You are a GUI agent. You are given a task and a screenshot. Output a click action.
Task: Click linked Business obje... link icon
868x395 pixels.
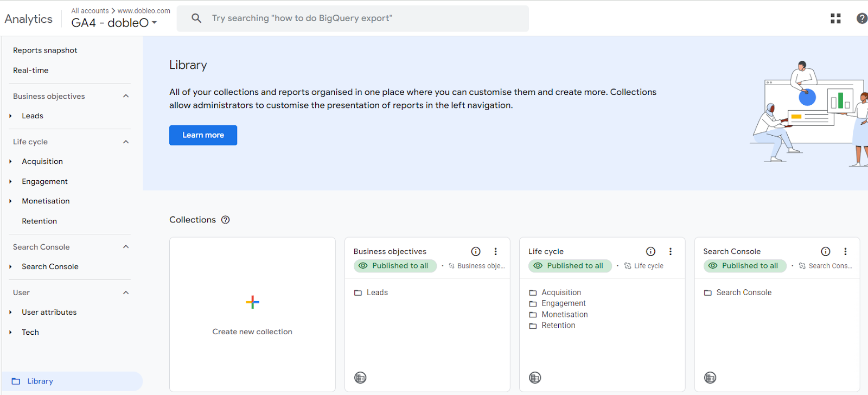coord(451,266)
